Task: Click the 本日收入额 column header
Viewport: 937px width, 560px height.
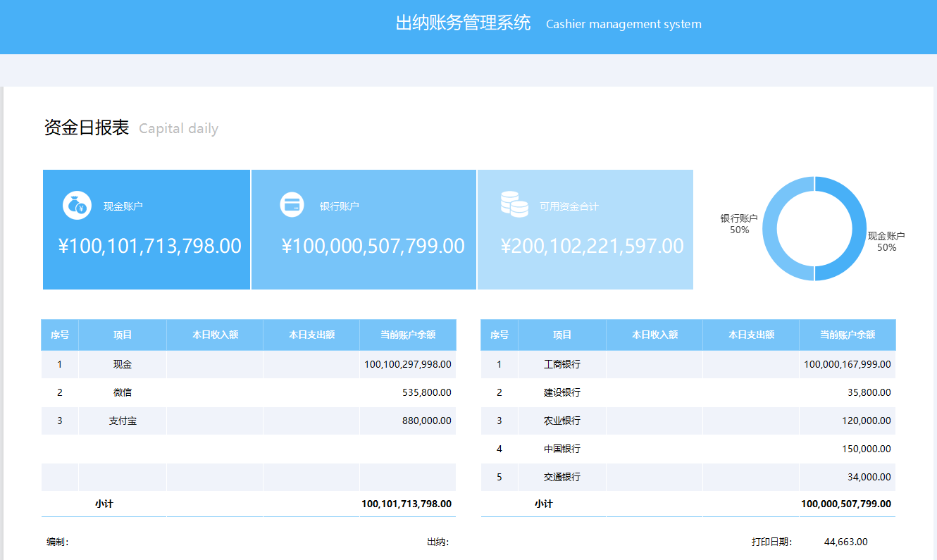Action: pos(214,335)
